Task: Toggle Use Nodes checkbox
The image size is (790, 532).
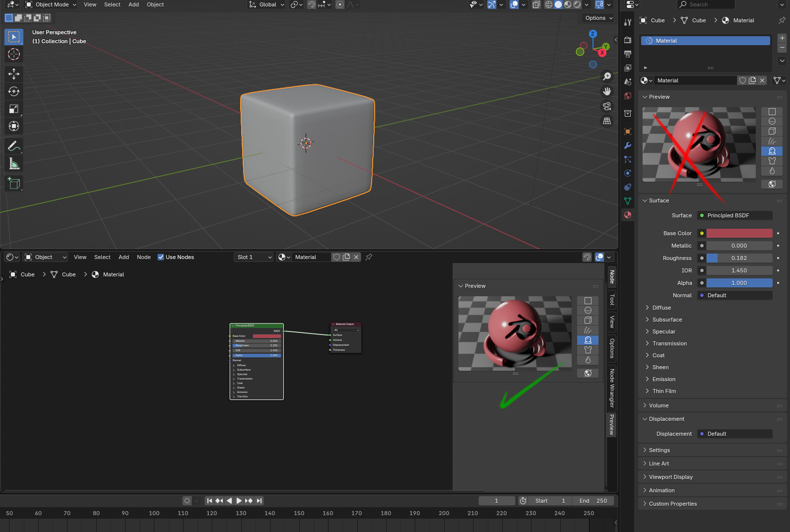Action: point(161,257)
